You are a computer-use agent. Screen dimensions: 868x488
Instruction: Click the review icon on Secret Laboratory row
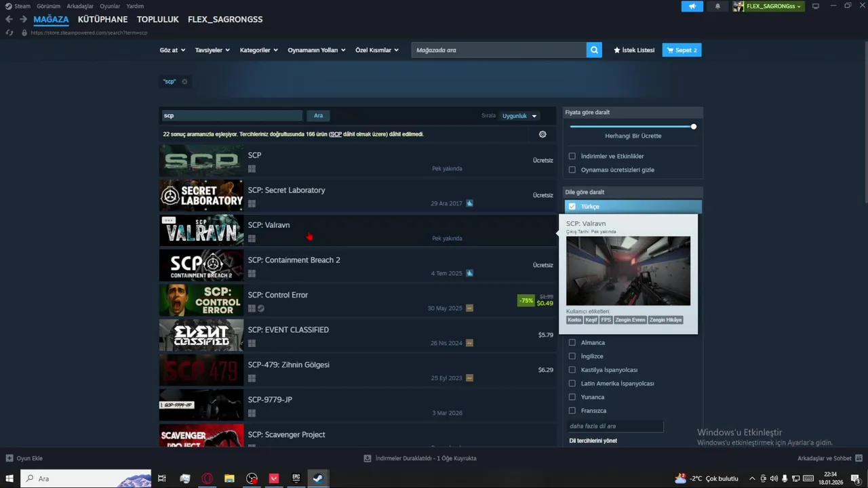[x=469, y=203]
